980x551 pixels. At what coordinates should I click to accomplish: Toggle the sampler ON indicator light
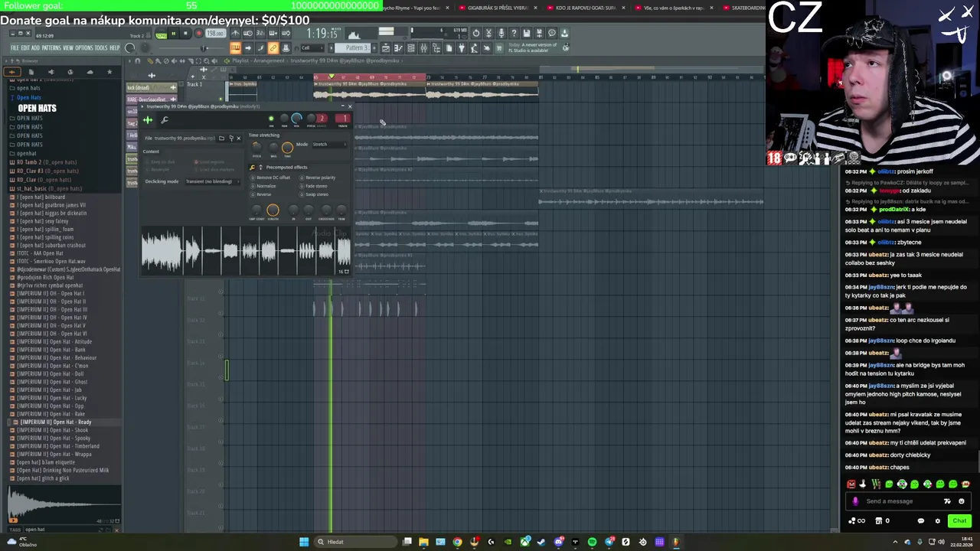coord(271,119)
